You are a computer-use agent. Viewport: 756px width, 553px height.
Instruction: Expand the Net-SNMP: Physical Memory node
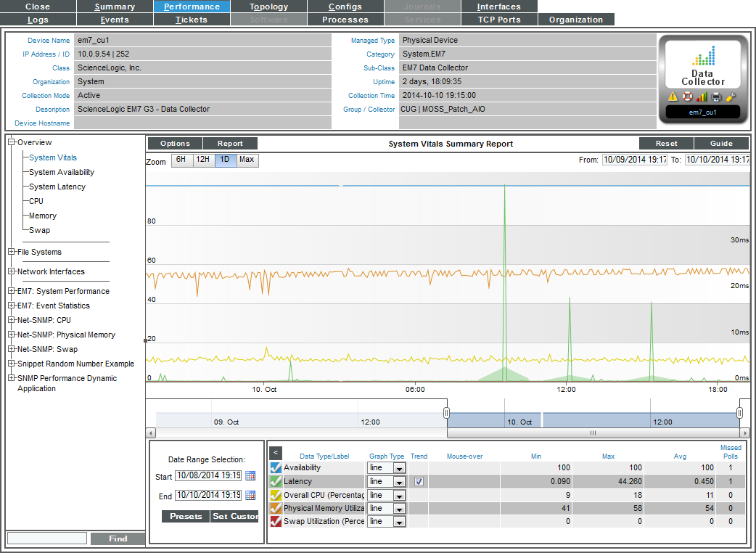[x=12, y=334]
